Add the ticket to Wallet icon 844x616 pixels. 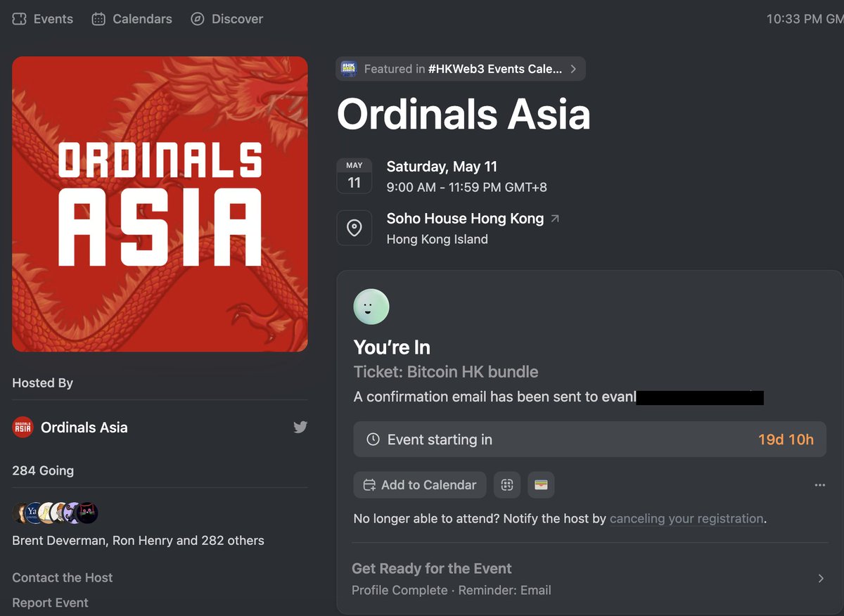(x=542, y=485)
